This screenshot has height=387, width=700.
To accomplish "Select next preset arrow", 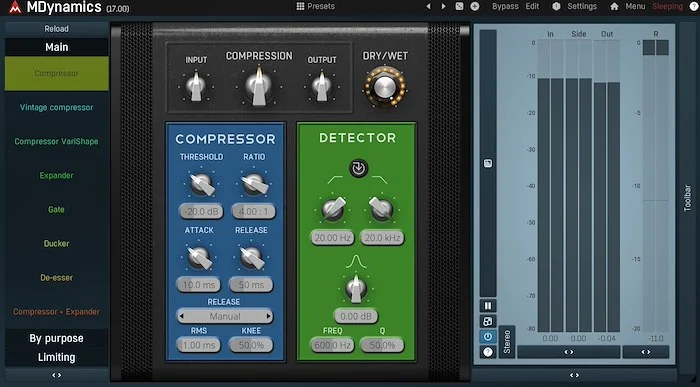I will click(443, 6).
